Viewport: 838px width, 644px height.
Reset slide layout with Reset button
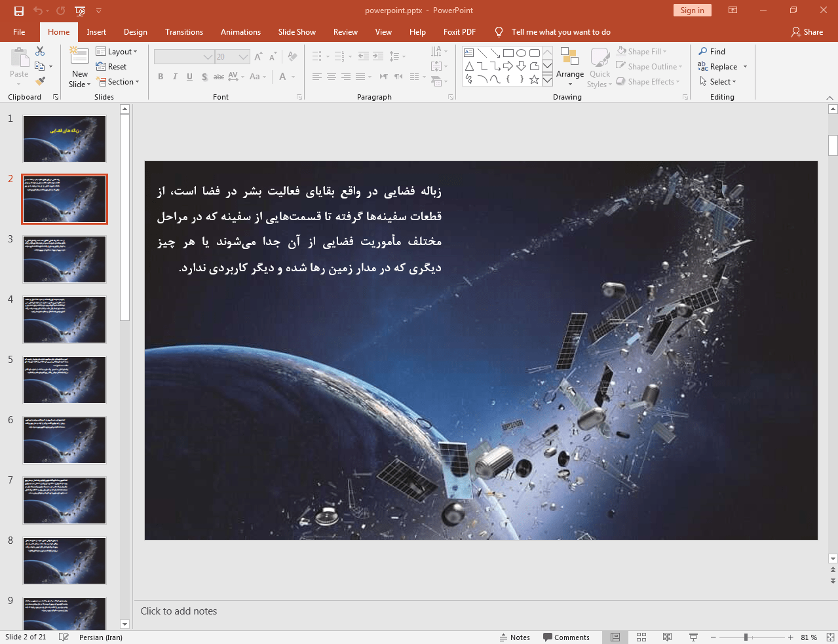pos(111,67)
